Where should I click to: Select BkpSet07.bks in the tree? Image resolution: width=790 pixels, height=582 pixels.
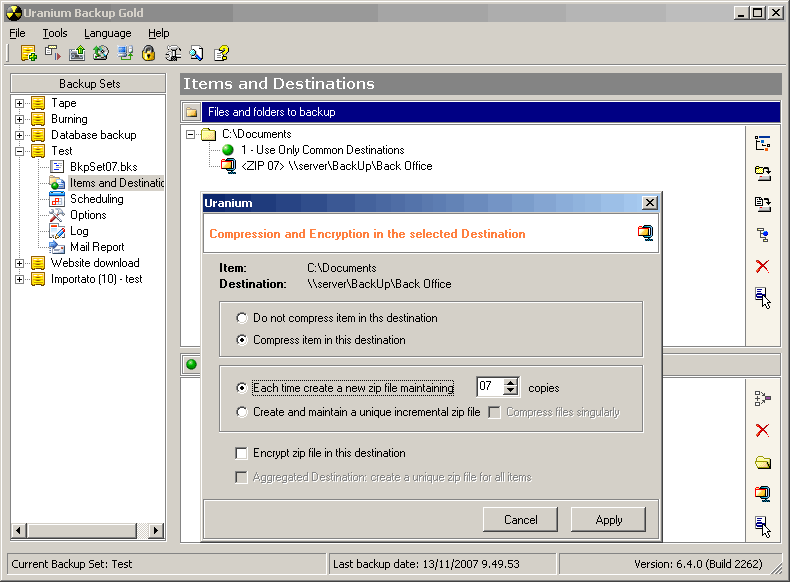pyautogui.click(x=103, y=167)
